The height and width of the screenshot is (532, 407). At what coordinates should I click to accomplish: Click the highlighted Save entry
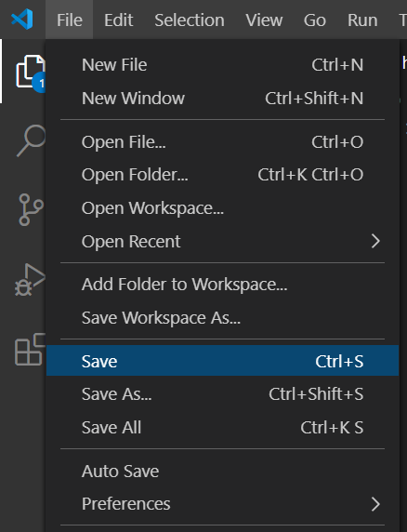click(222, 361)
